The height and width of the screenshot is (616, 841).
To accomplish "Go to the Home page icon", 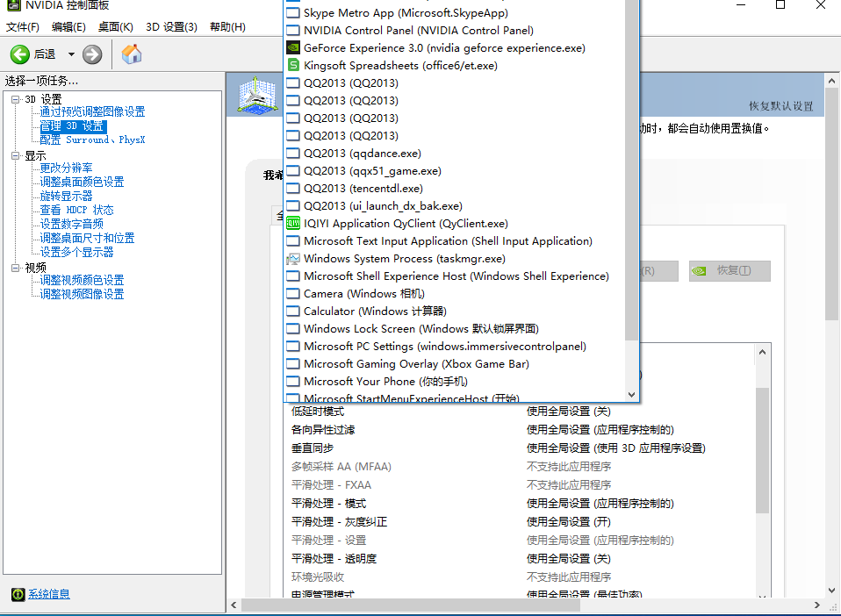I will pos(132,54).
